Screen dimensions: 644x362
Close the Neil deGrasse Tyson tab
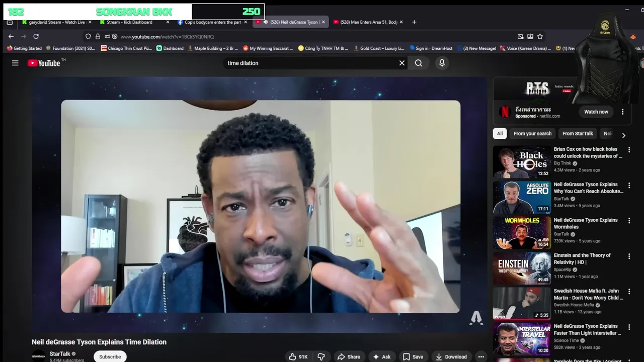tap(324, 22)
